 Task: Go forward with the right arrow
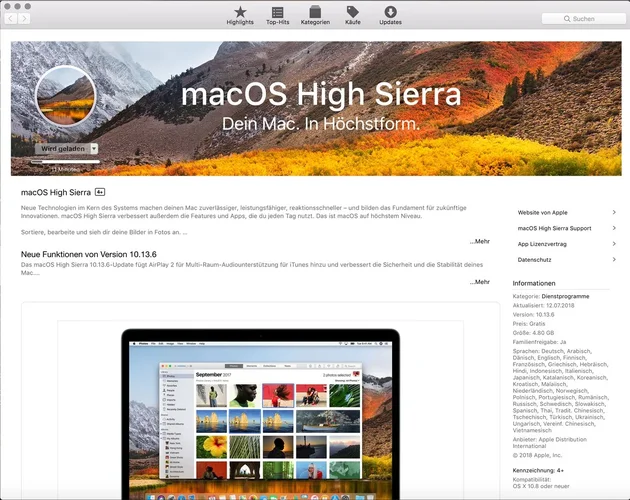click(24, 18)
